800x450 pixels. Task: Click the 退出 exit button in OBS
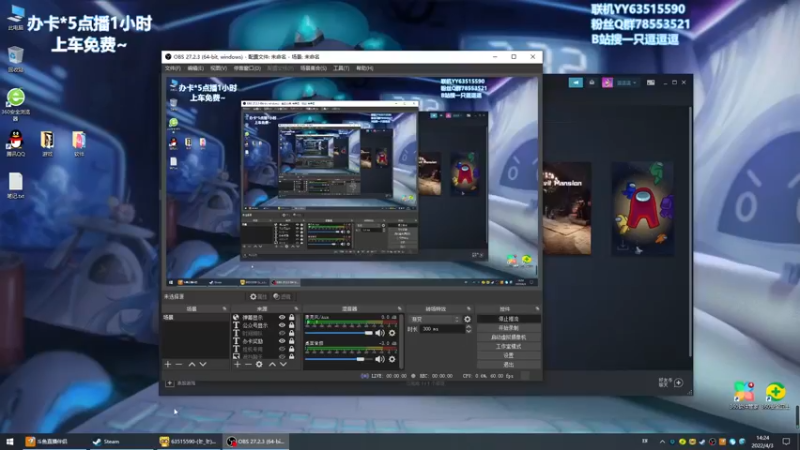click(508, 365)
